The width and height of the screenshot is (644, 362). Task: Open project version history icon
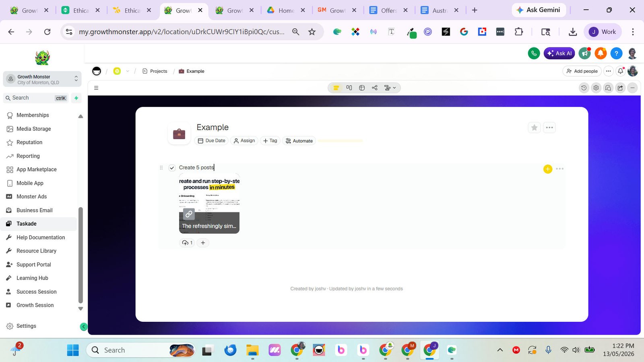(584, 88)
